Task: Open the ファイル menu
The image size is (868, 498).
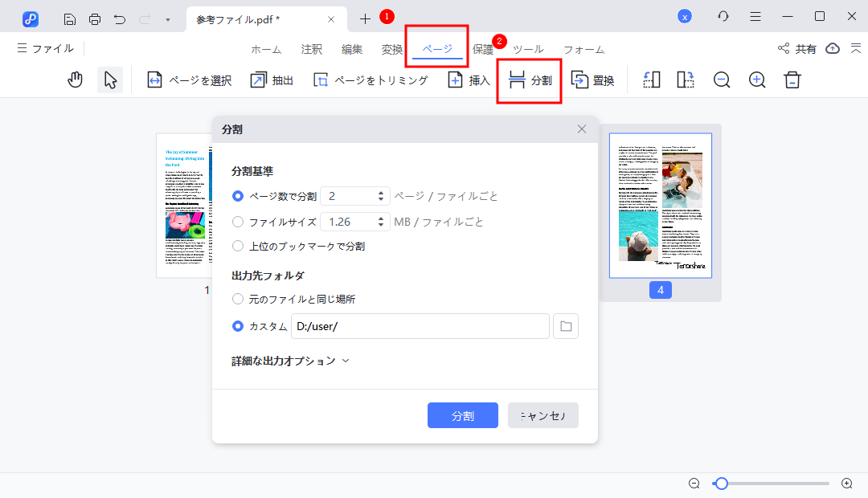Action: pos(46,48)
